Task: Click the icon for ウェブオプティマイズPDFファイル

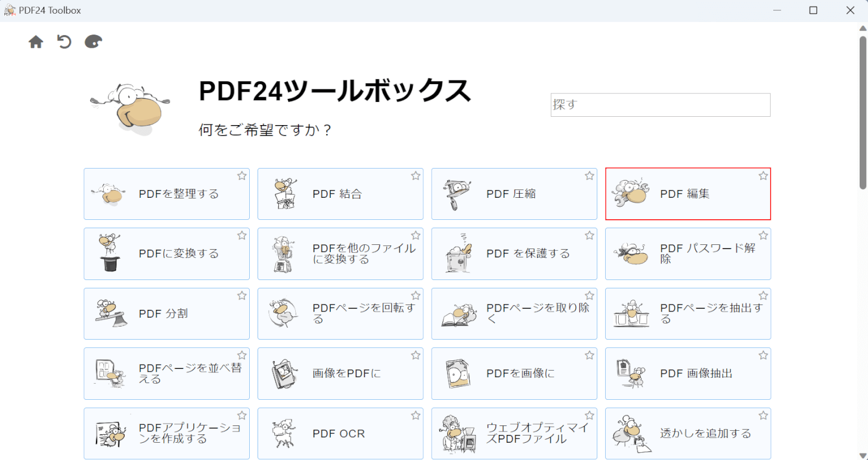Action: click(458, 434)
